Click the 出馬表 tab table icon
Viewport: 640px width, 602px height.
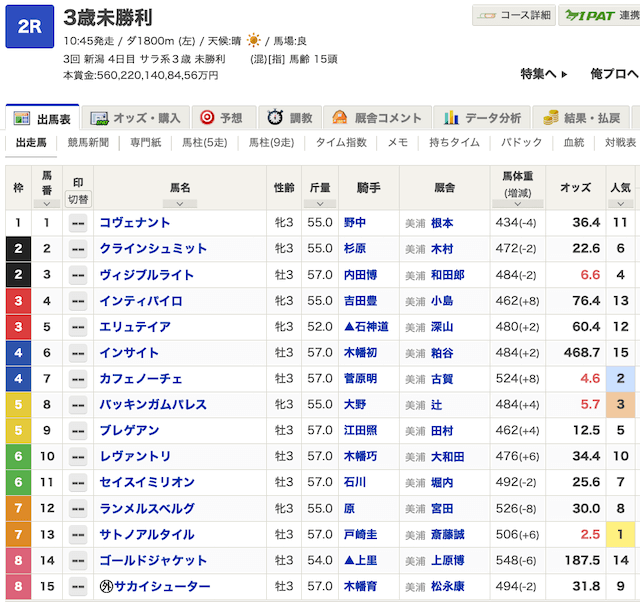point(22,118)
